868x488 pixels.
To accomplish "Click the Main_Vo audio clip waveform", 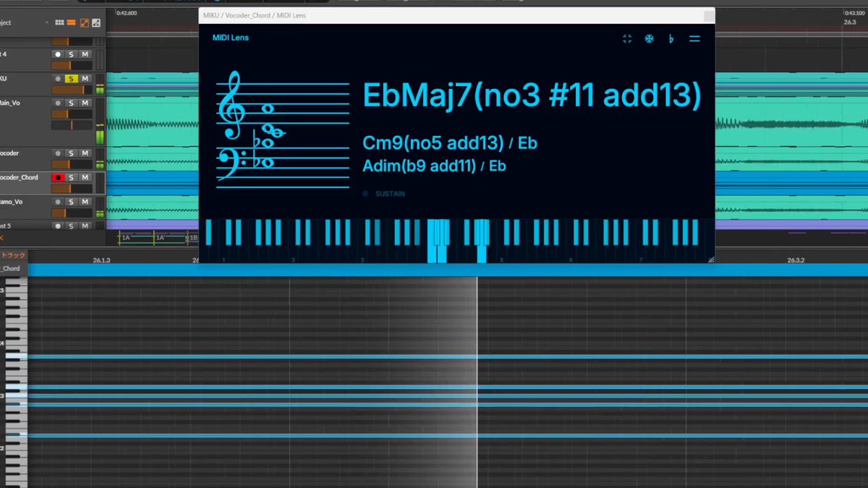I will [152, 124].
